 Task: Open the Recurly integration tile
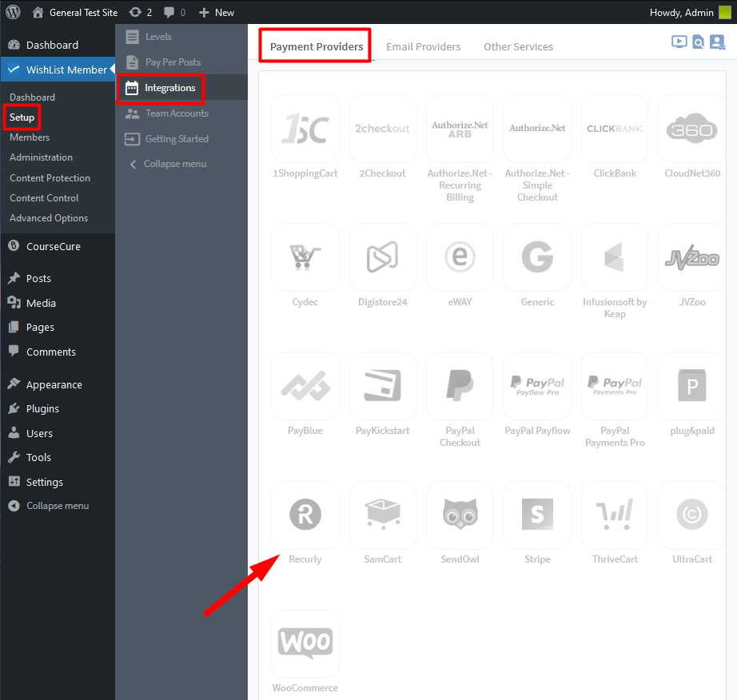(305, 515)
